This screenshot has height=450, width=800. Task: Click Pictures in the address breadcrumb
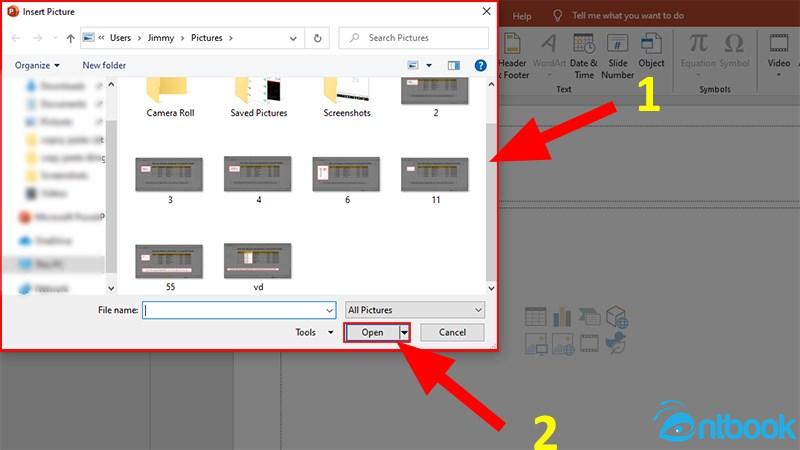pyautogui.click(x=211, y=38)
